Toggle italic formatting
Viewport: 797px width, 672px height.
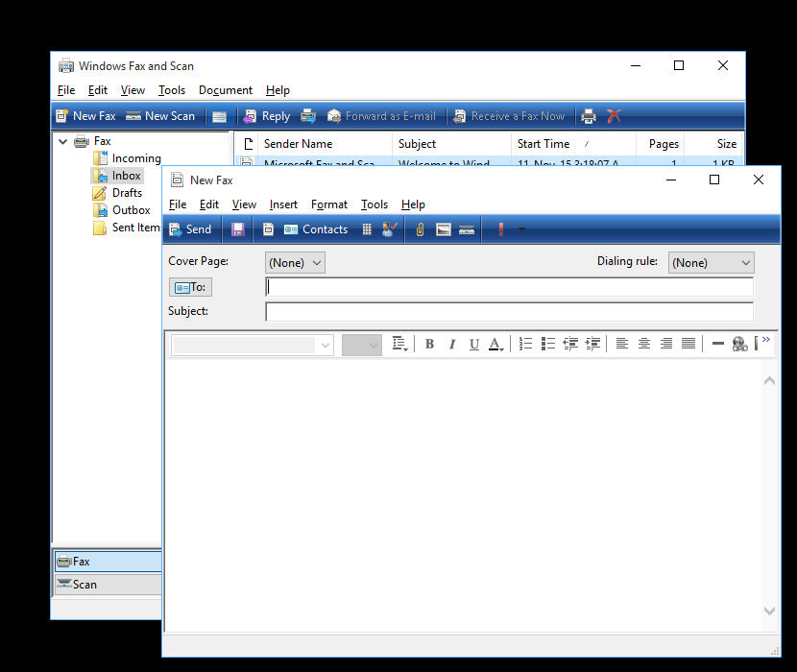pyautogui.click(x=452, y=344)
